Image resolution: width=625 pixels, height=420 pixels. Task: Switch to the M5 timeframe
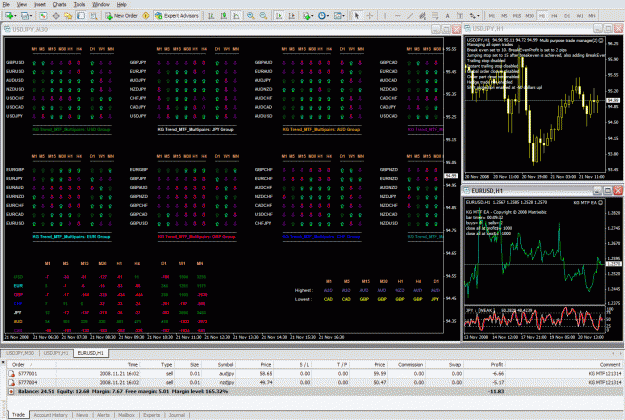point(504,16)
